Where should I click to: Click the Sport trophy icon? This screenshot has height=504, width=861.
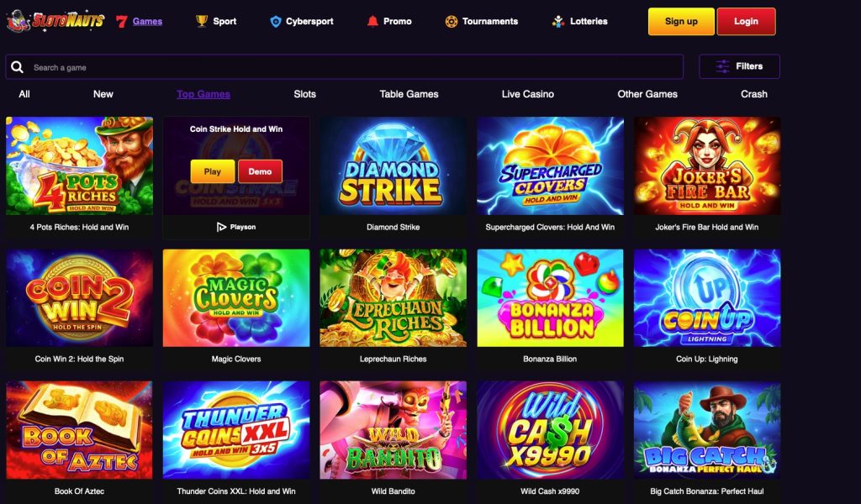pyautogui.click(x=202, y=21)
